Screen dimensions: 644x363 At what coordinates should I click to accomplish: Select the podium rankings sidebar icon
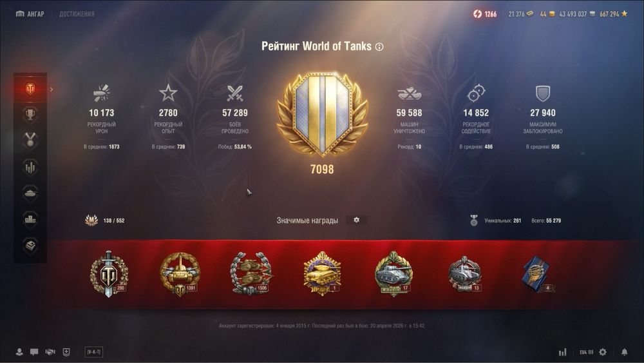coord(30,219)
